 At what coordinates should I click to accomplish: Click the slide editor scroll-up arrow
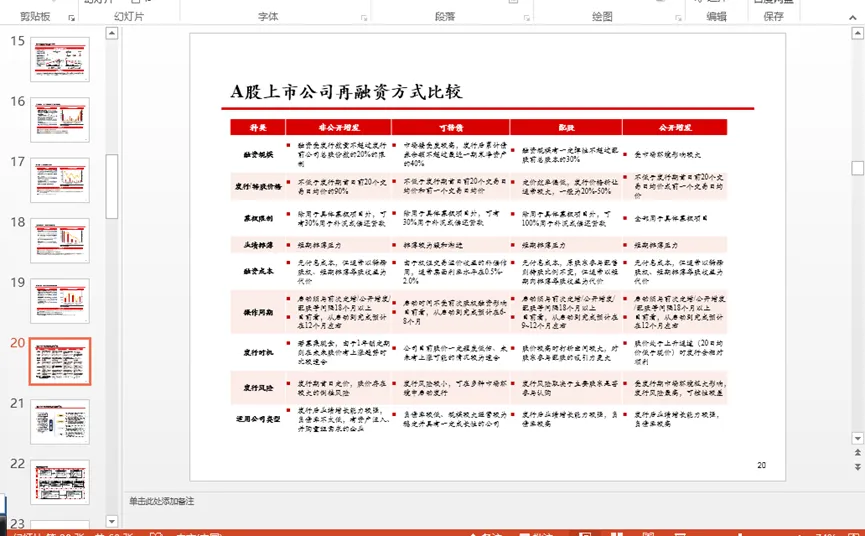click(857, 34)
